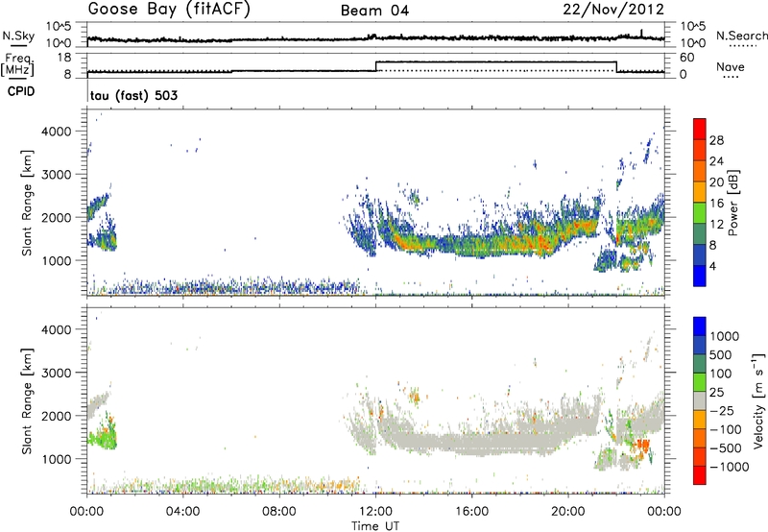The width and height of the screenshot is (768, 532).
Task: Click the "N.Sky" legend label
Action: point(18,36)
